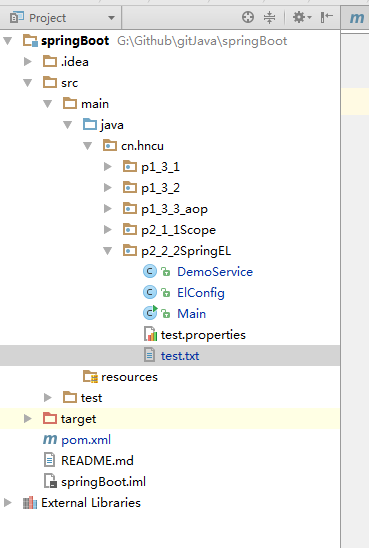Collapse the cn.hncu package node
Image resolution: width=369 pixels, height=548 pixels.
pos(87,146)
